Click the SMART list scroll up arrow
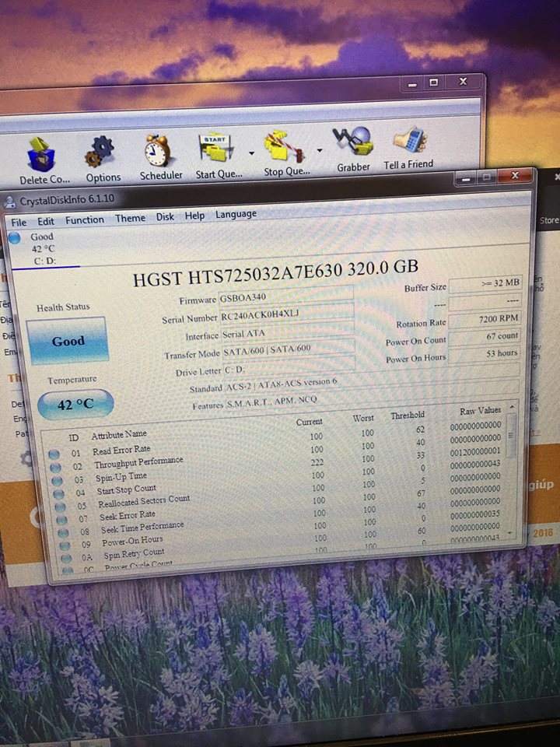 pyautogui.click(x=512, y=407)
